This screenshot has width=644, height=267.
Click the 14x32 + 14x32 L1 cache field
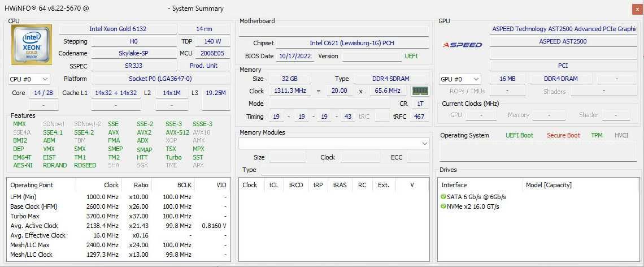116,93
